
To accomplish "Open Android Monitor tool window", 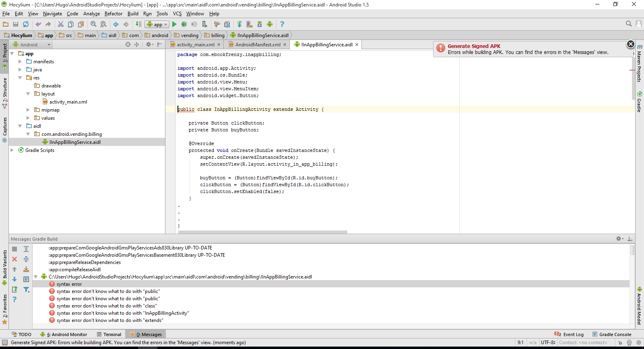I will (x=64, y=334).
